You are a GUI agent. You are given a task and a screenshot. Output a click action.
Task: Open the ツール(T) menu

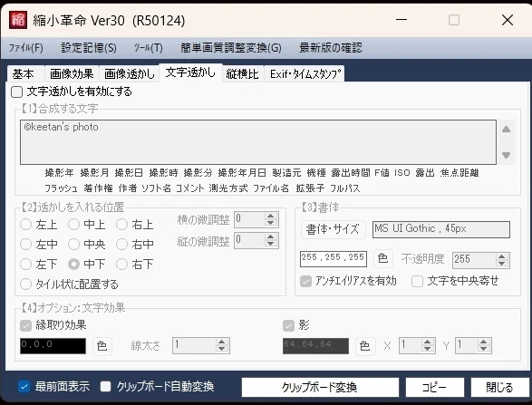click(148, 48)
